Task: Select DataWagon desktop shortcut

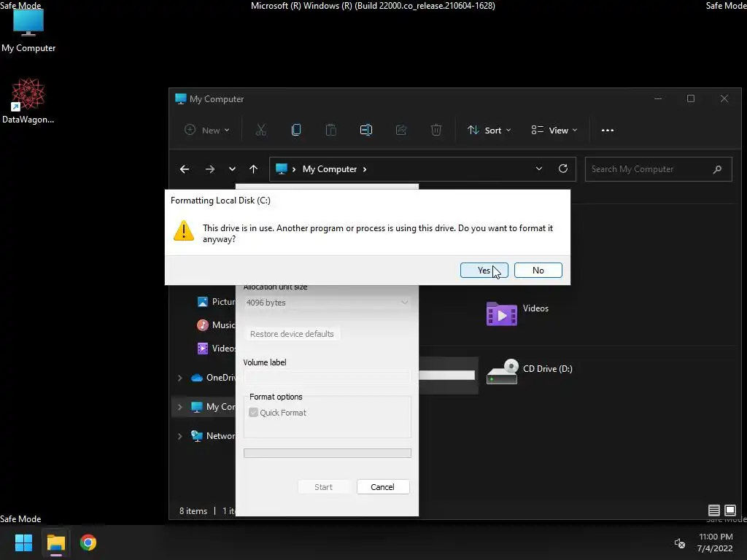Action: click(28, 101)
